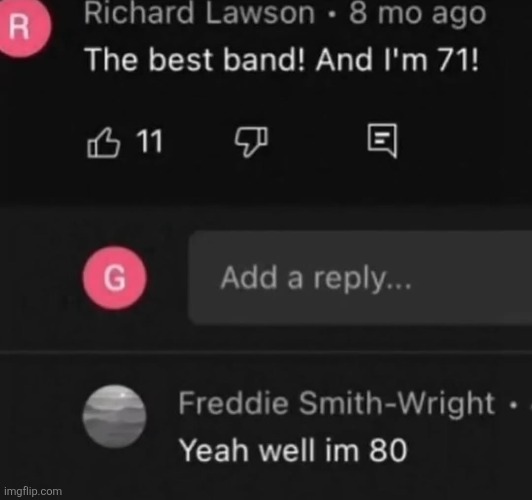532x500 pixels.
Task: Open Richard Lawson's pink R avatar
Action: [x=22, y=27]
